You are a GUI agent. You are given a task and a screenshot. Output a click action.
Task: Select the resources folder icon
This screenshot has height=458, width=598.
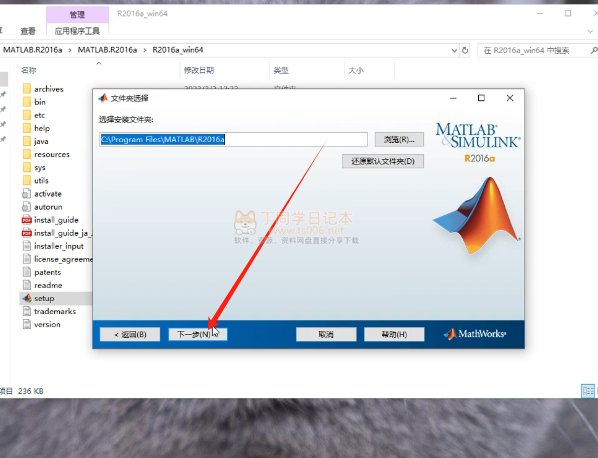(27, 154)
